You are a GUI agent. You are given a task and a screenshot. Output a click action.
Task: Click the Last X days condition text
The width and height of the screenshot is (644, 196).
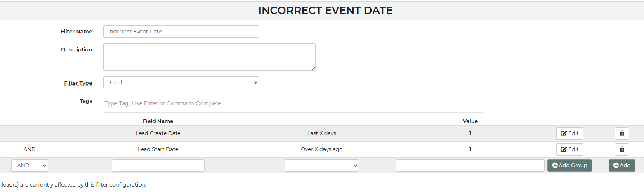click(x=321, y=133)
